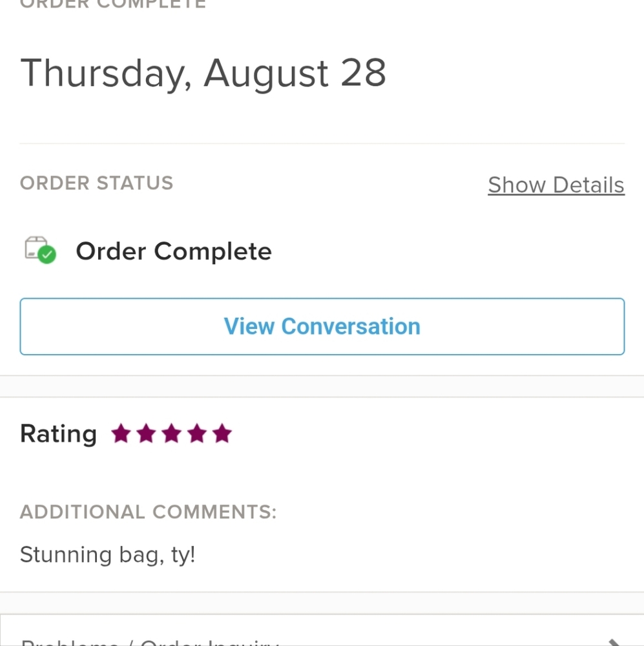This screenshot has width=644, height=646.
Task: Click the View Conversation button
Action: click(322, 326)
